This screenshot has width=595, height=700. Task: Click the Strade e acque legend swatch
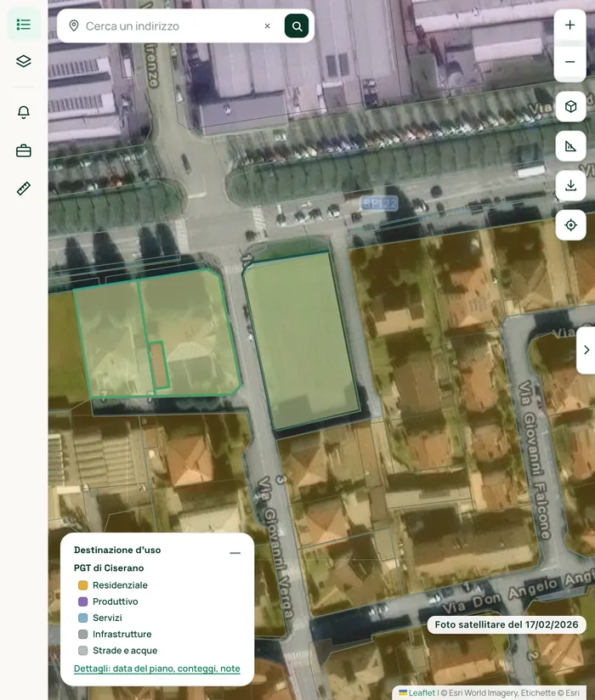pos(82,651)
